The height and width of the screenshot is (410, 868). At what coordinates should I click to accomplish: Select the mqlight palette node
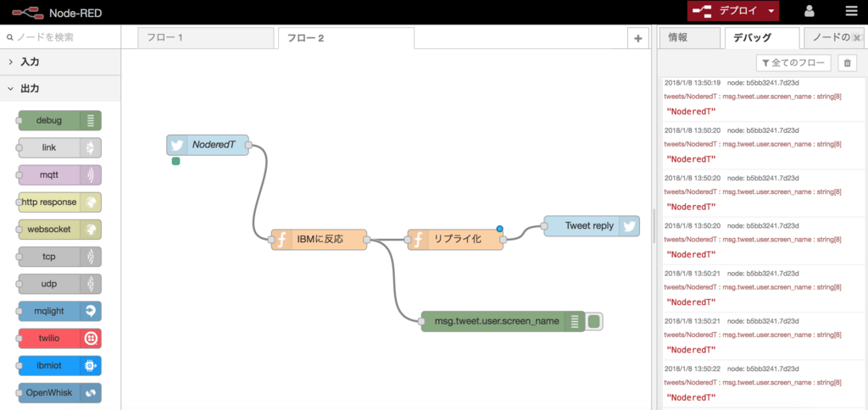tap(60, 311)
